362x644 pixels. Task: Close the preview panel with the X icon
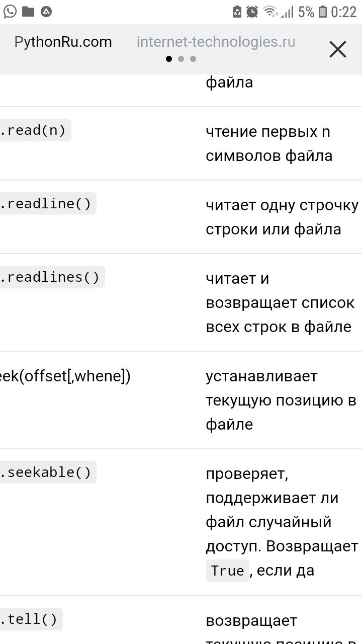337,49
